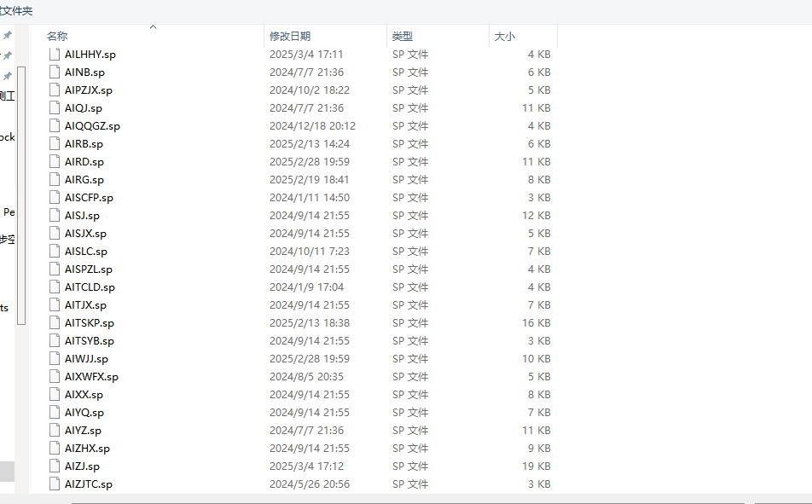Click the file icon of AIRD.sp

pyautogui.click(x=55, y=161)
